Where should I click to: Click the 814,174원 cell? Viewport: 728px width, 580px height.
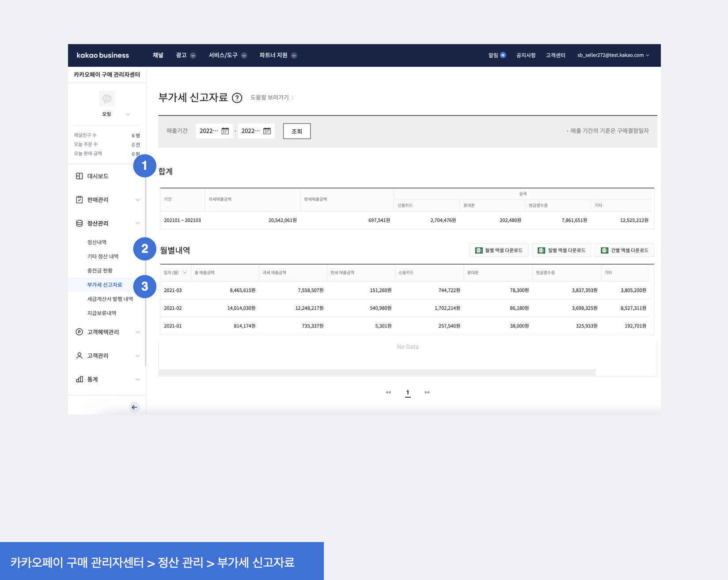[244, 326]
